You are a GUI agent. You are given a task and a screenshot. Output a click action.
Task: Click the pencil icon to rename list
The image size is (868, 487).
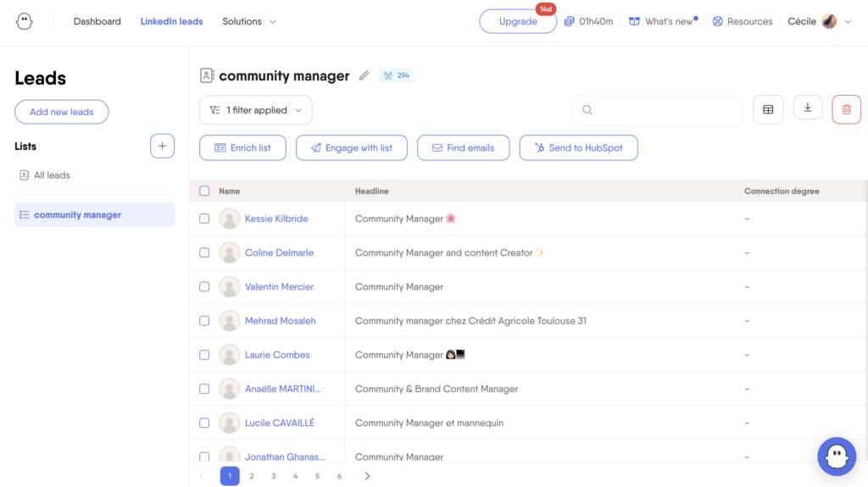(x=364, y=75)
